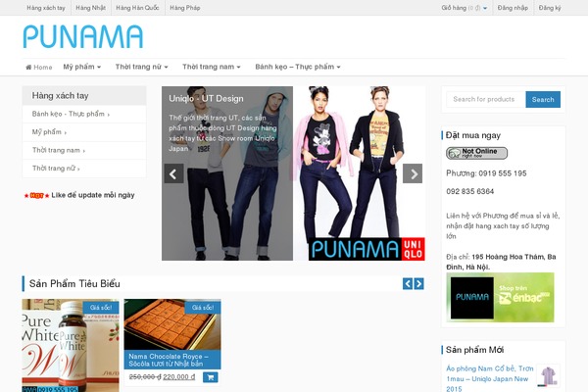Viewport: 588px width, 392px height.
Task: Expand the Thời trang nữ navigation menu
Action: [x=141, y=67]
